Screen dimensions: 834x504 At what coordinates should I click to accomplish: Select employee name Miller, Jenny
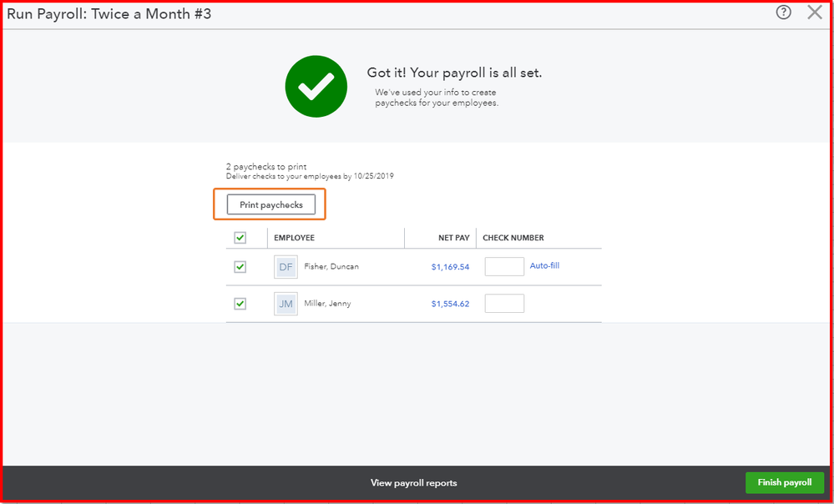click(x=327, y=304)
